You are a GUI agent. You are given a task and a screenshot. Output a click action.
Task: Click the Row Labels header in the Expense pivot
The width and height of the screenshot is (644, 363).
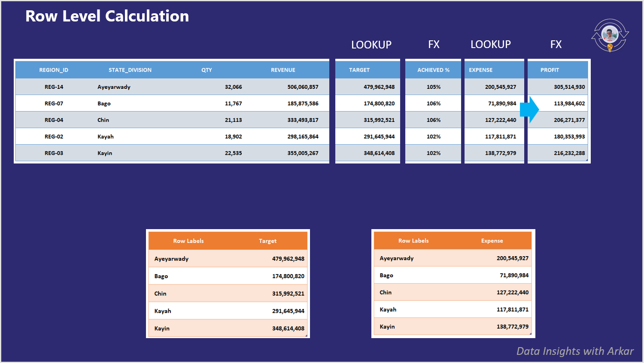413,241
